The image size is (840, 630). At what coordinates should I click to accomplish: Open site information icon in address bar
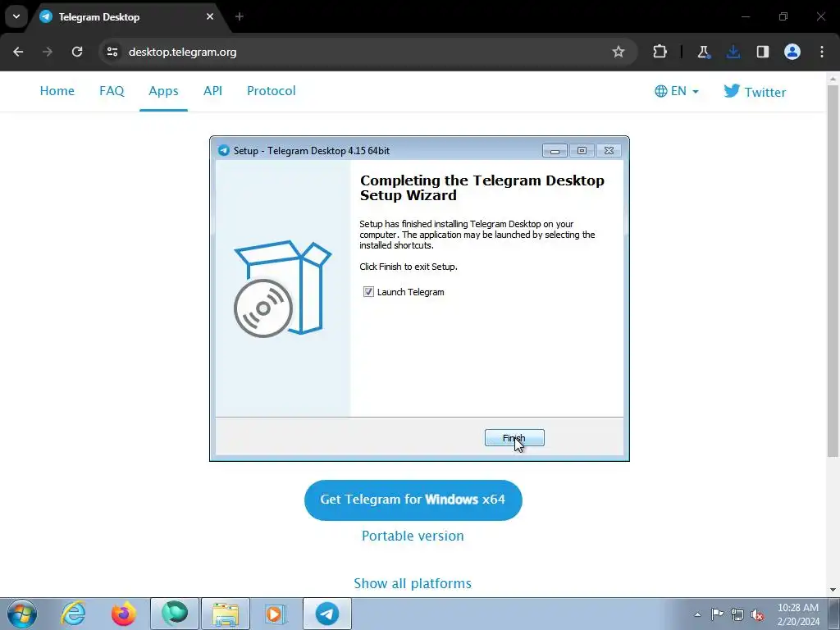point(112,52)
